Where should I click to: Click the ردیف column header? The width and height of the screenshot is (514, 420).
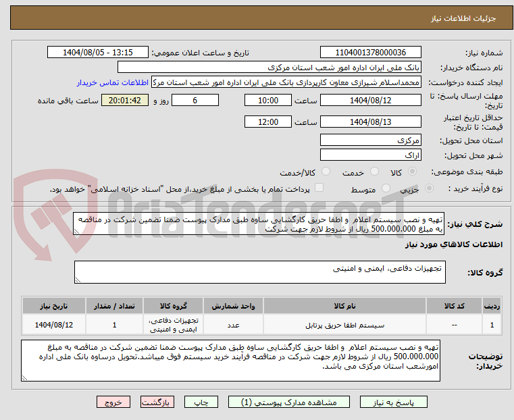[x=492, y=306]
